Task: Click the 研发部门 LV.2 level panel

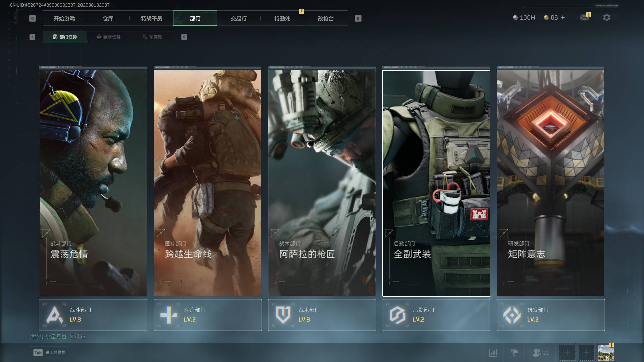Action: [x=551, y=315]
